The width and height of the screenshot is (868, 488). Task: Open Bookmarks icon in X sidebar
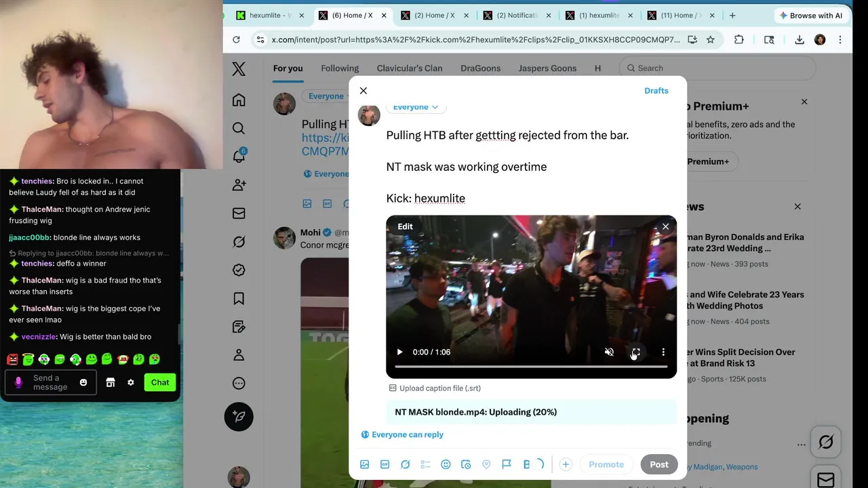(x=239, y=298)
